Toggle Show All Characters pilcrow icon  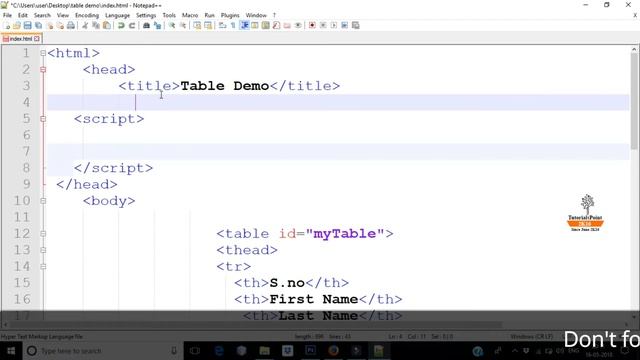(x=233, y=25)
